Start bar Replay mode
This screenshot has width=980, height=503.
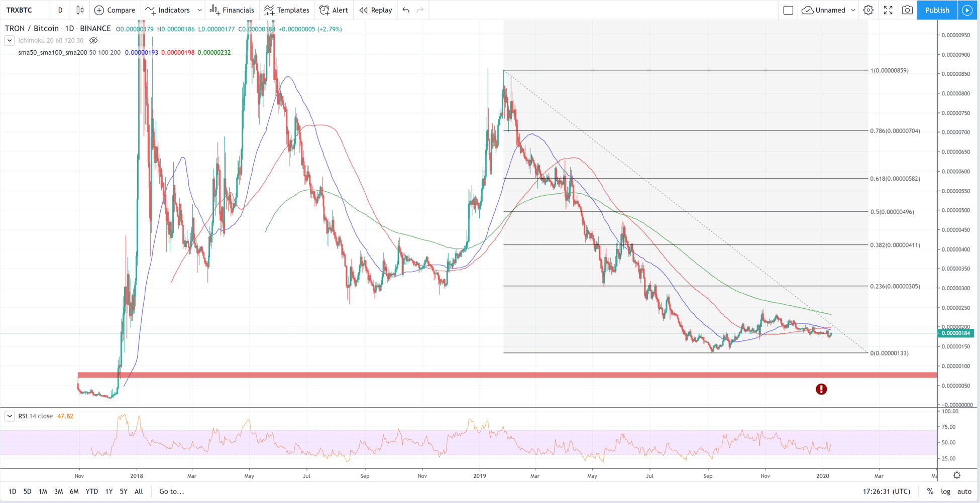(376, 10)
